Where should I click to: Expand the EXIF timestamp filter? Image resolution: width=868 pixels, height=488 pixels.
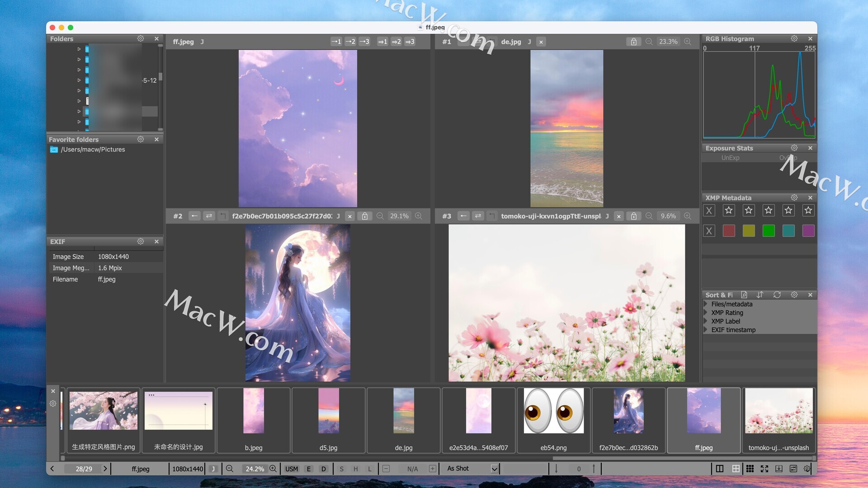pos(706,330)
